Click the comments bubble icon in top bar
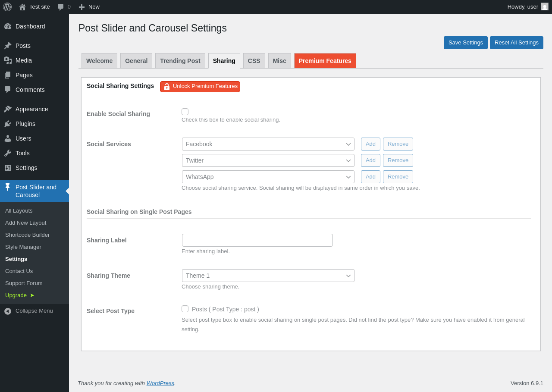 (61, 7)
